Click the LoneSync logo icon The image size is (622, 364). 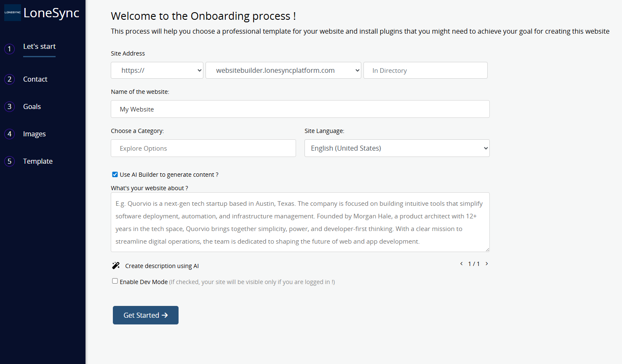(x=12, y=13)
